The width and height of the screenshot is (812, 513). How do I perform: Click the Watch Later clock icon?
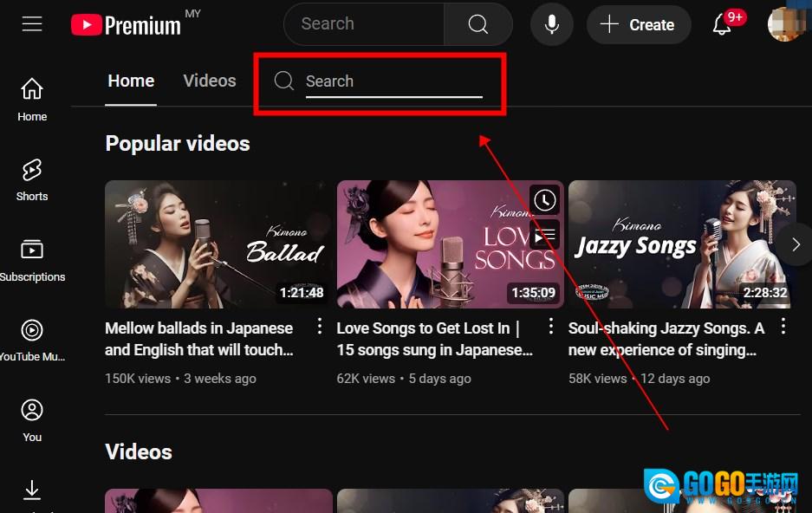(544, 201)
